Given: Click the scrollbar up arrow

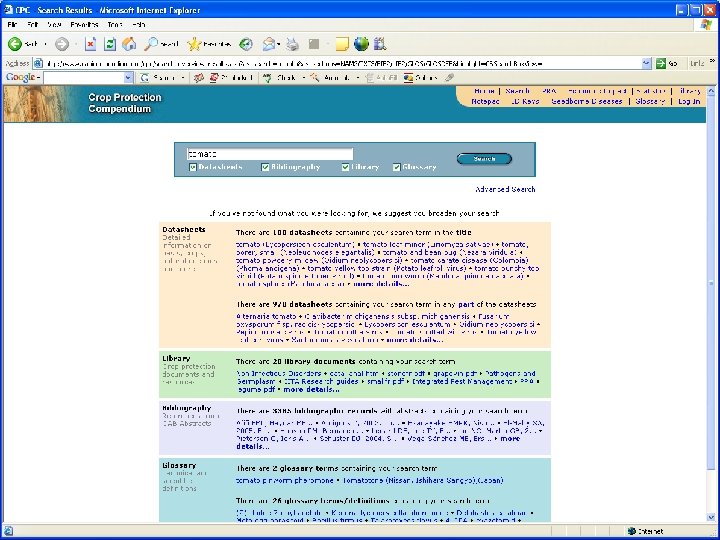Looking at the screenshot, I should tap(711, 91).
